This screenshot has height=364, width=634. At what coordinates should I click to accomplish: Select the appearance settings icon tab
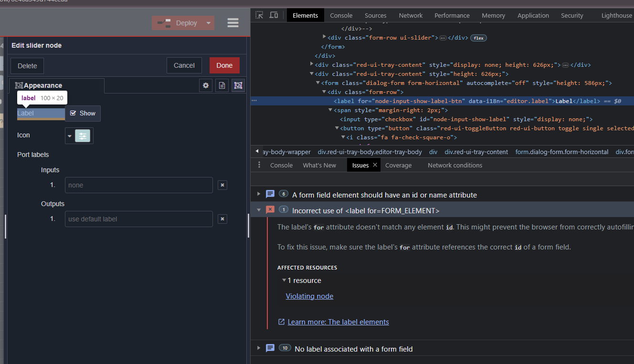[x=238, y=85]
